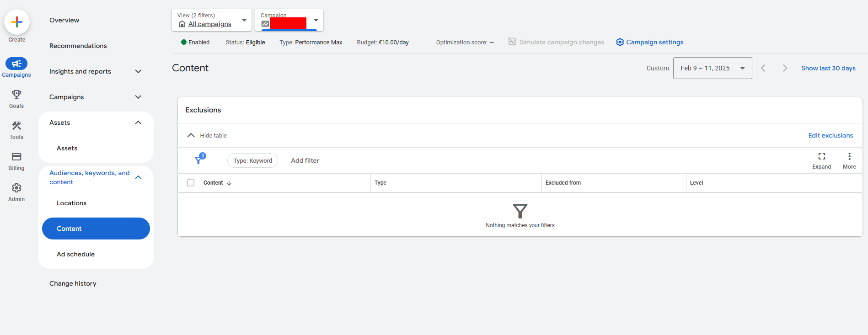Click the Excluded from column header
868x335 pixels.
point(563,183)
